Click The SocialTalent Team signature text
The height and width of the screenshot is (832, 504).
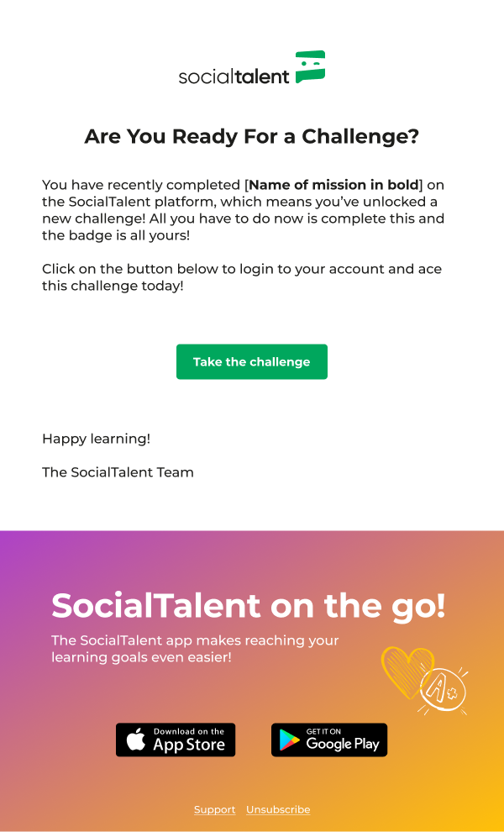118,472
